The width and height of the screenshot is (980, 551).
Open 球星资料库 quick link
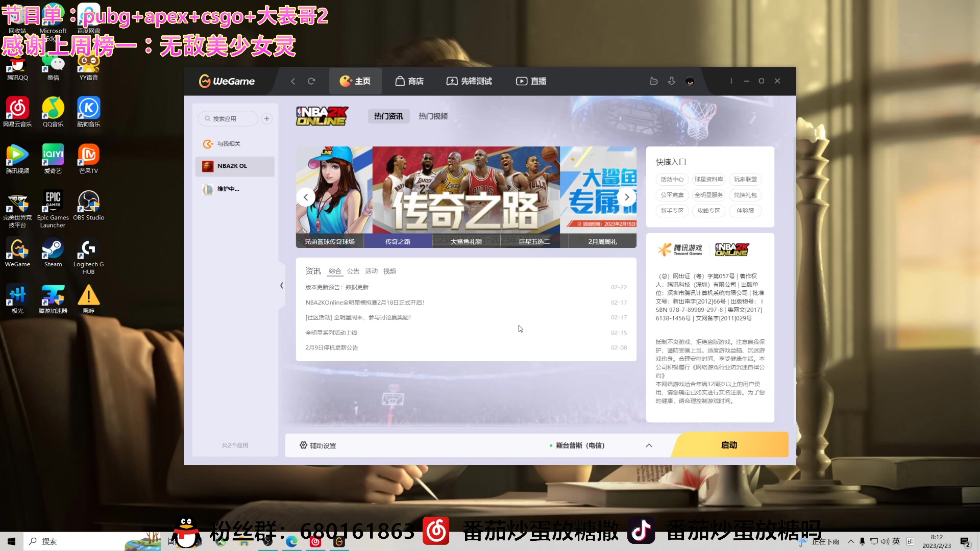pyautogui.click(x=708, y=180)
